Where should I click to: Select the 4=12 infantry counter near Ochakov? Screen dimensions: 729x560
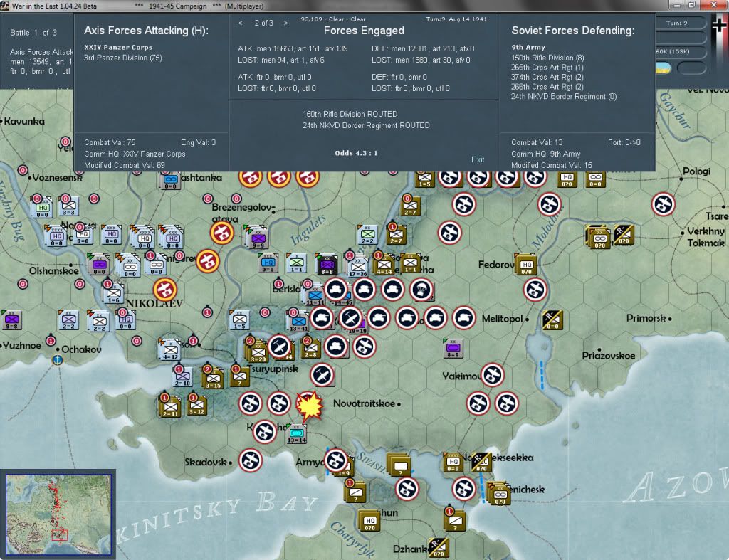[x=170, y=350]
